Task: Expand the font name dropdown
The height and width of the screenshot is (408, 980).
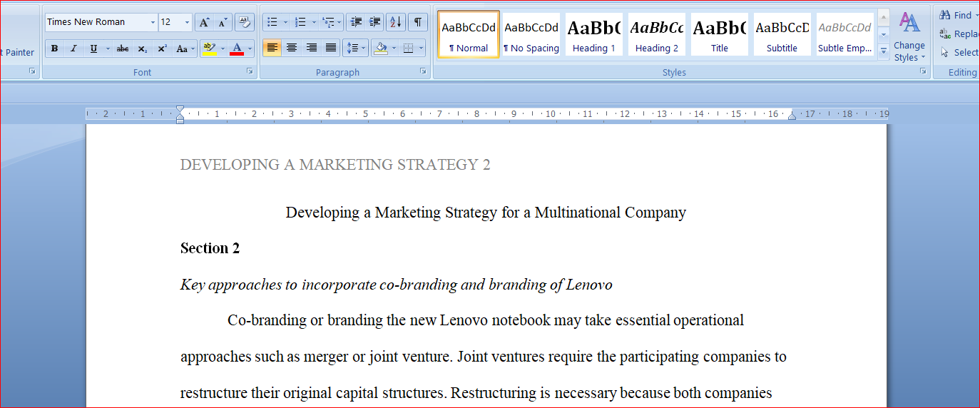Action: pos(153,22)
